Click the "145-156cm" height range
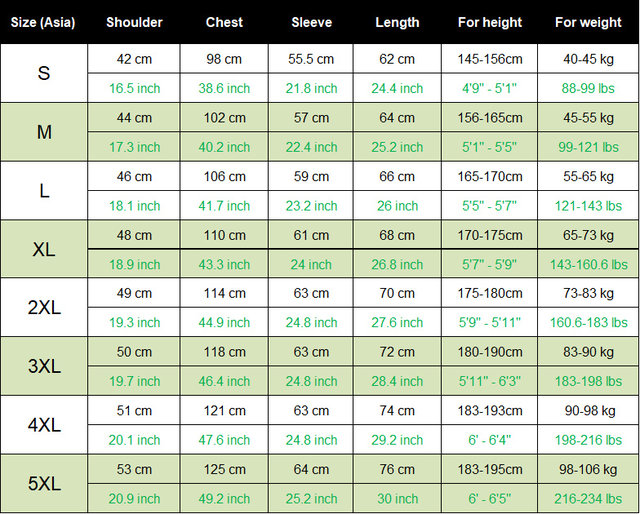Image resolution: width=640 pixels, height=514 pixels. click(490, 59)
